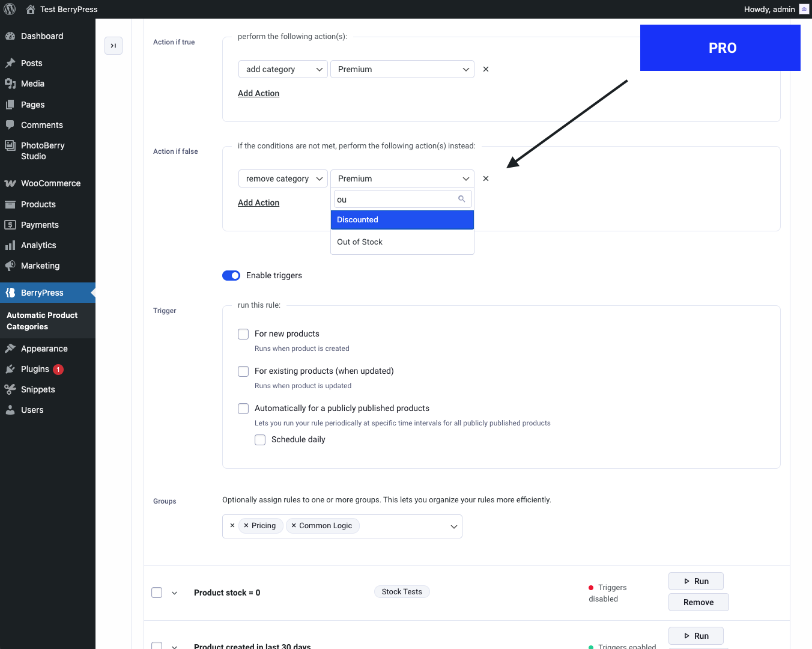Check the For new products box
This screenshot has width=812, height=649.
(243, 334)
